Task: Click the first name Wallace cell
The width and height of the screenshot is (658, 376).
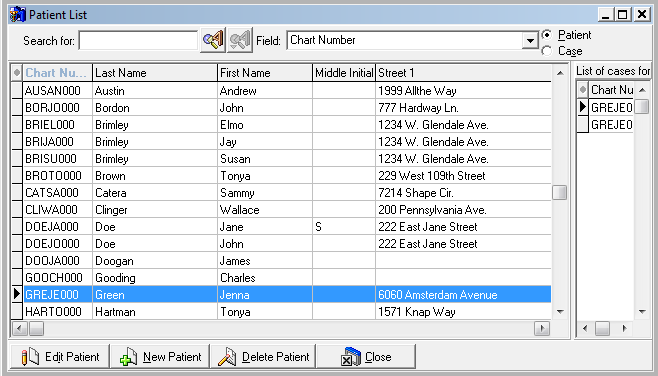Action: (265, 210)
